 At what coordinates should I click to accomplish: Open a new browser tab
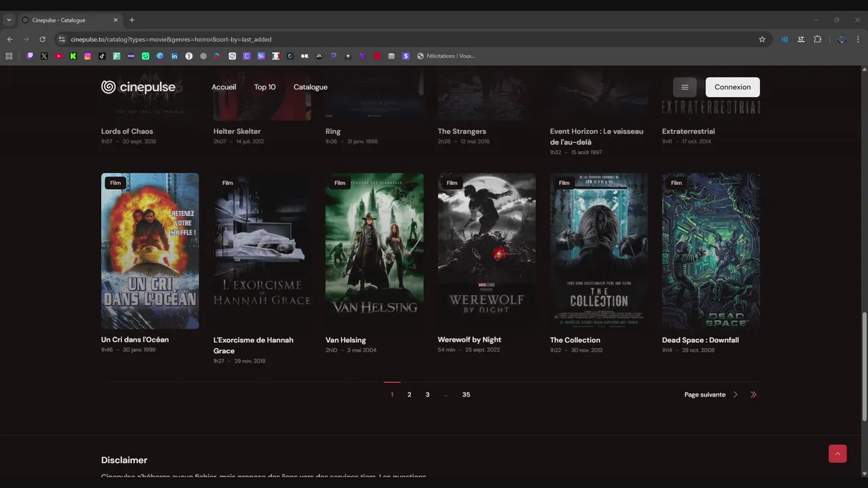tap(132, 20)
